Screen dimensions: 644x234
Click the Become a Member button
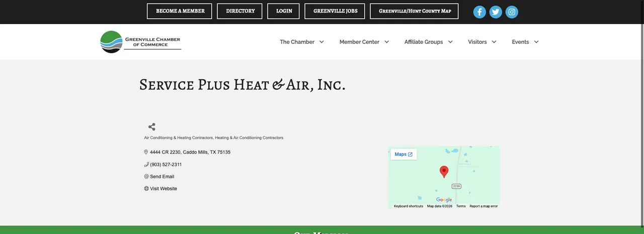[180, 11]
